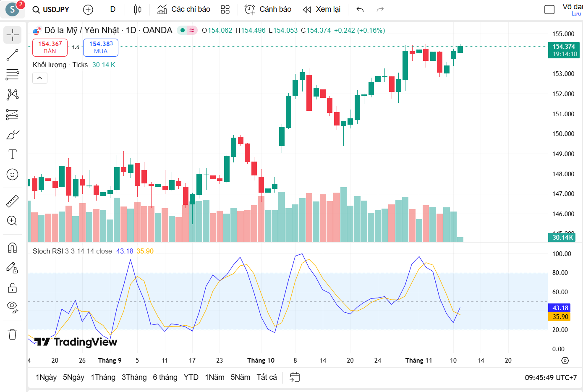Screen dimensions: 583x392
Task: Click the red BÁN sell button
Action: coord(50,47)
